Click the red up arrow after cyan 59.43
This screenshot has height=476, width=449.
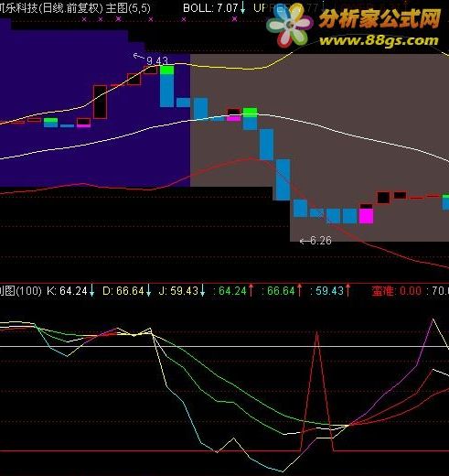coord(347,290)
